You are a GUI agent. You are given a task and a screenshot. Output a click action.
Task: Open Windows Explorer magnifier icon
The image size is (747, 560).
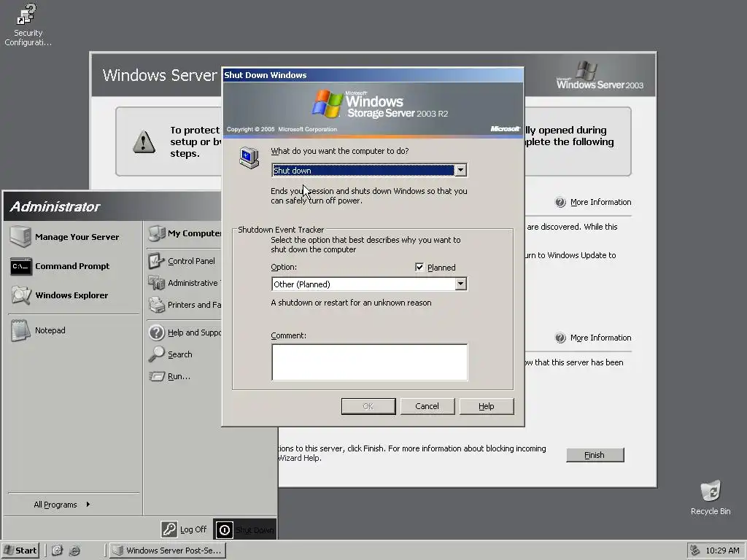21,295
